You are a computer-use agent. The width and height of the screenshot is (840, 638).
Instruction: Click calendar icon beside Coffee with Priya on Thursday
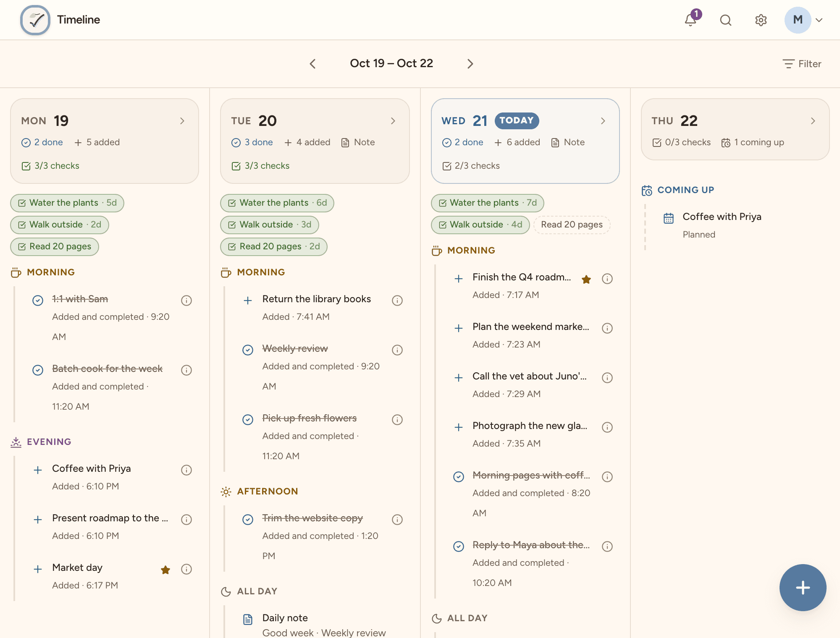(669, 218)
